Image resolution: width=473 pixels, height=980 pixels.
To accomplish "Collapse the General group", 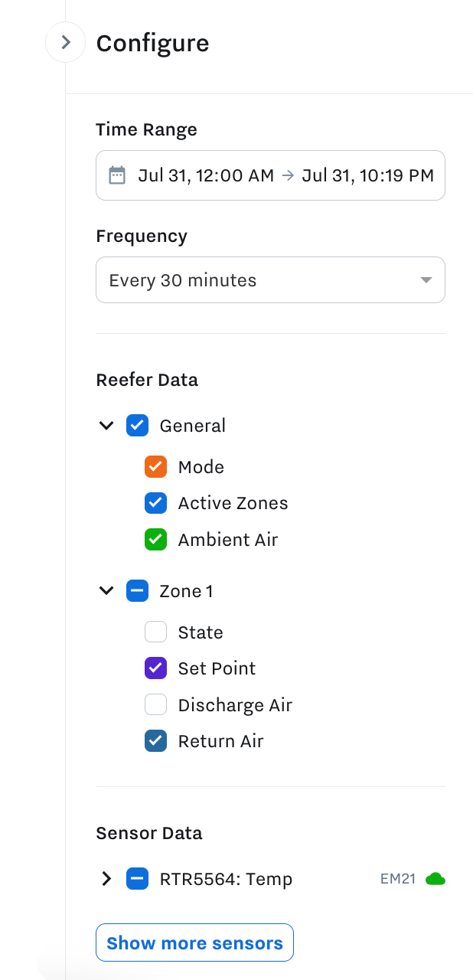I will (x=106, y=425).
